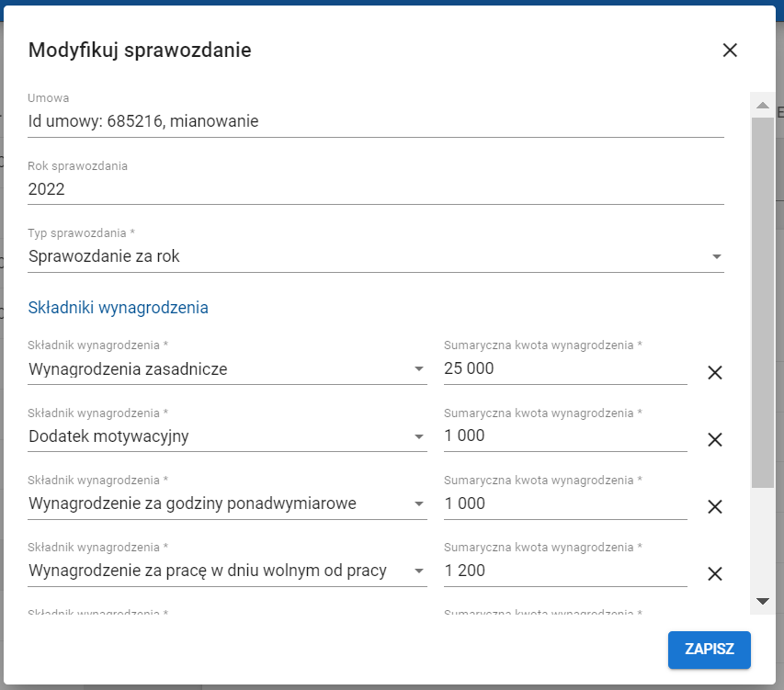This screenshot has height=690, width=784.
Task: Click the scrollbar down arrow
Action: pyautogui.click(x=762, y=601)
